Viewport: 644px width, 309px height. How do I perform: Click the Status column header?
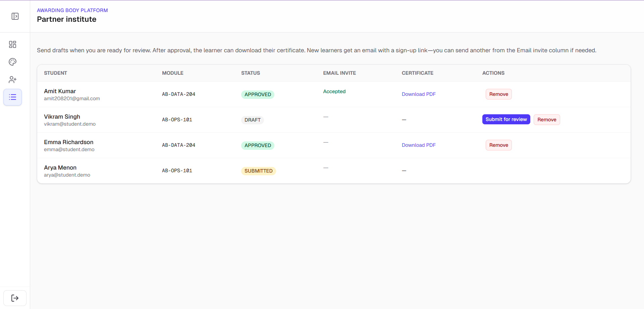point(250,73)
